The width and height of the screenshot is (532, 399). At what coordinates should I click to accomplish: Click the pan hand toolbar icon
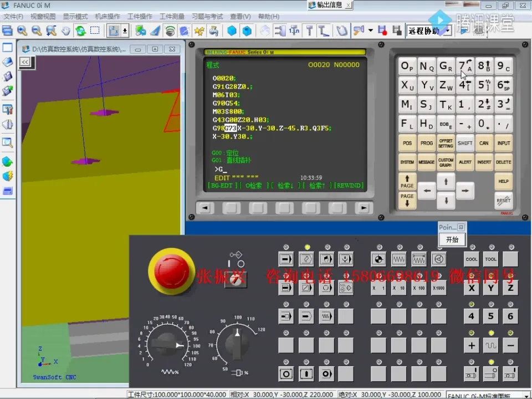65,30
